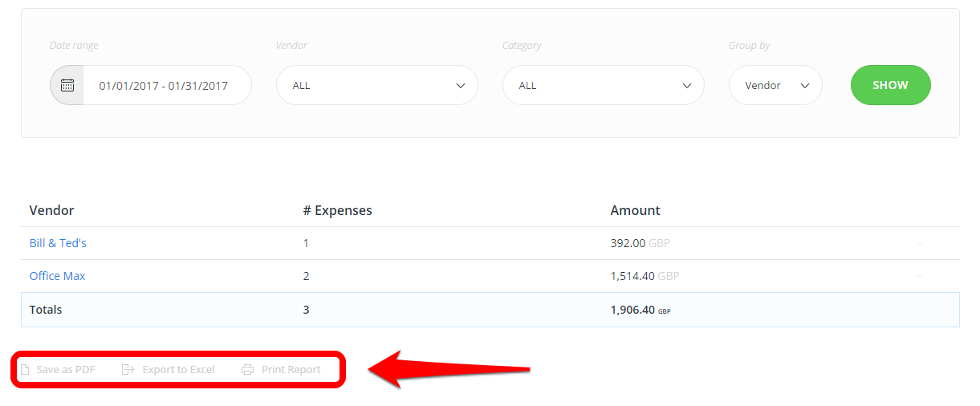Click the Date range label
Image resolution: width=980 pixels, height=406 pixels.
tap(74, 46)
